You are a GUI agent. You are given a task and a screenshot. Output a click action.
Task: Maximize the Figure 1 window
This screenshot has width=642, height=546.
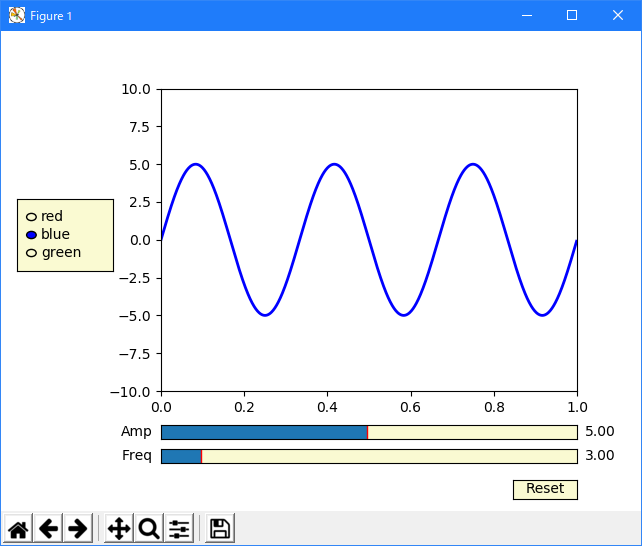coord(572,15)
